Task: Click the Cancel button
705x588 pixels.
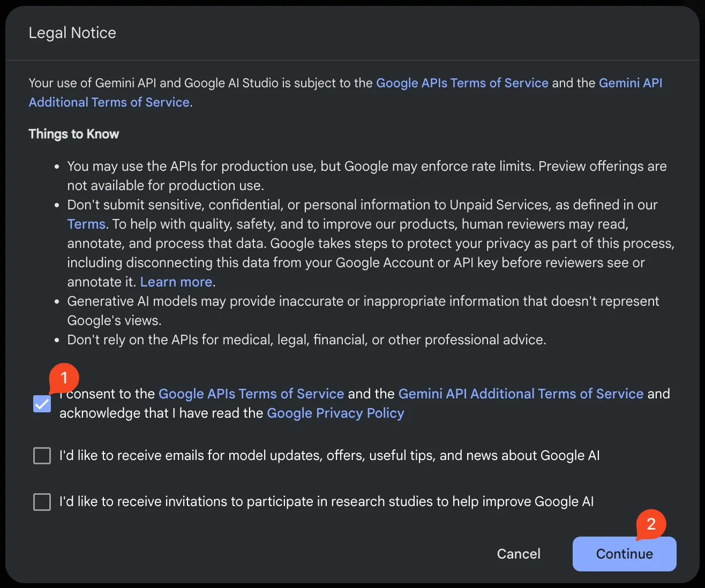Action: (519, 554)
